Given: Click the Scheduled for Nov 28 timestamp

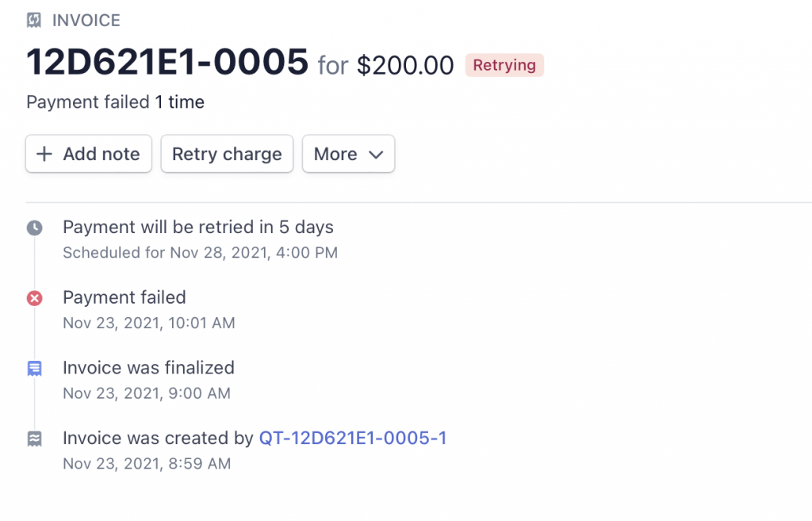Looking at the screenshot, I should 200,253.
